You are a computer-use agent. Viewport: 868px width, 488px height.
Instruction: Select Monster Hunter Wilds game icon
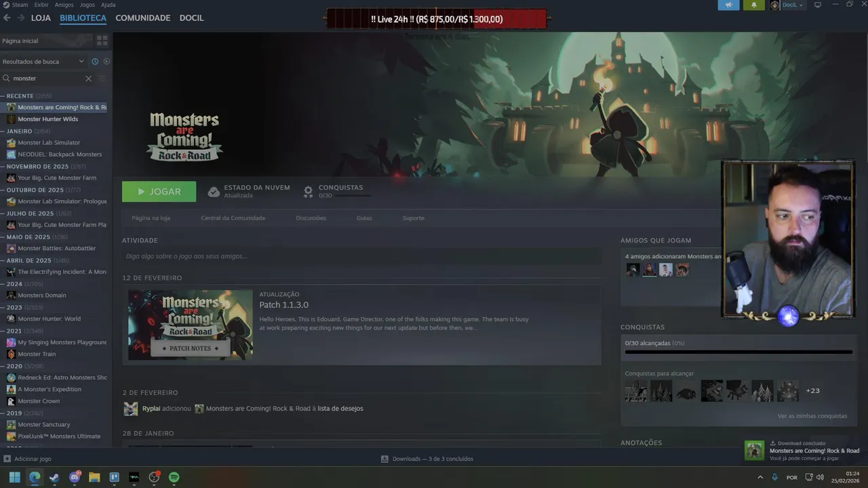point(11,119)
